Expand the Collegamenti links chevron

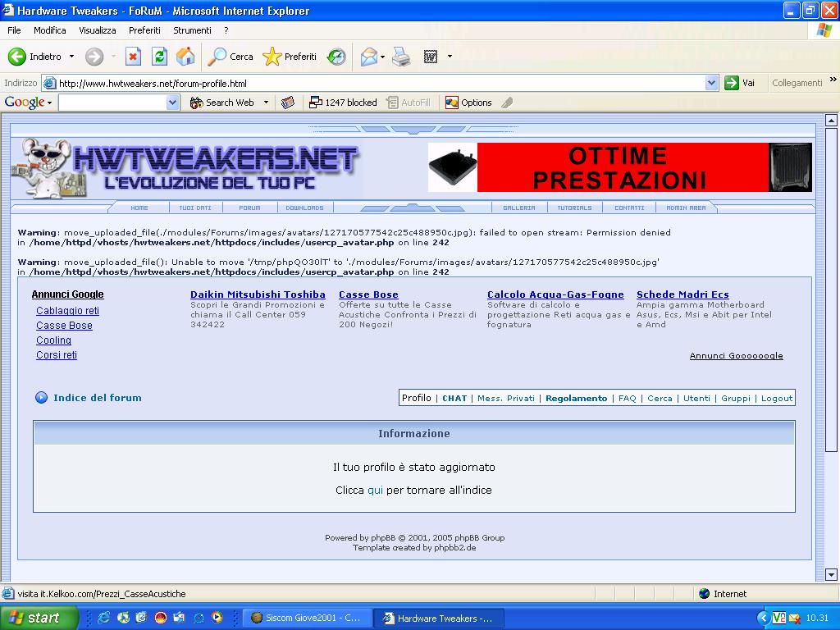(833, 80)
